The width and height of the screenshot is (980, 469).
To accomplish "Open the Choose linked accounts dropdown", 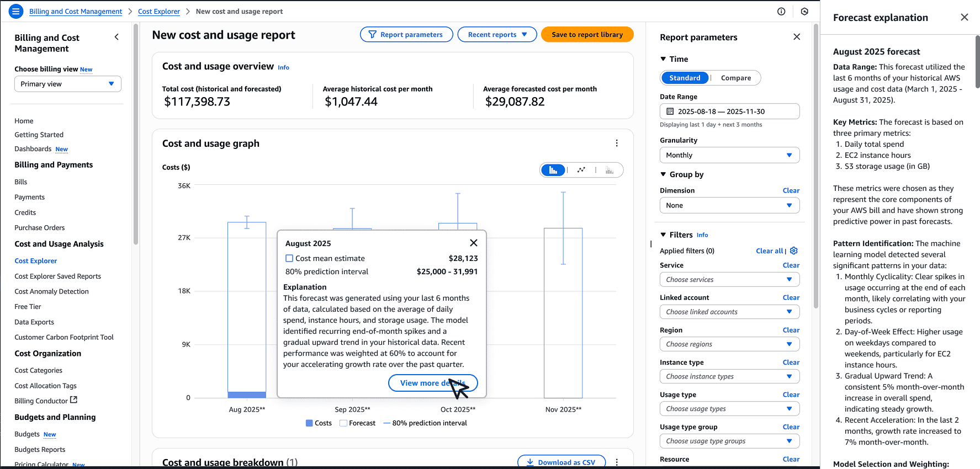I will coord(729,312).
